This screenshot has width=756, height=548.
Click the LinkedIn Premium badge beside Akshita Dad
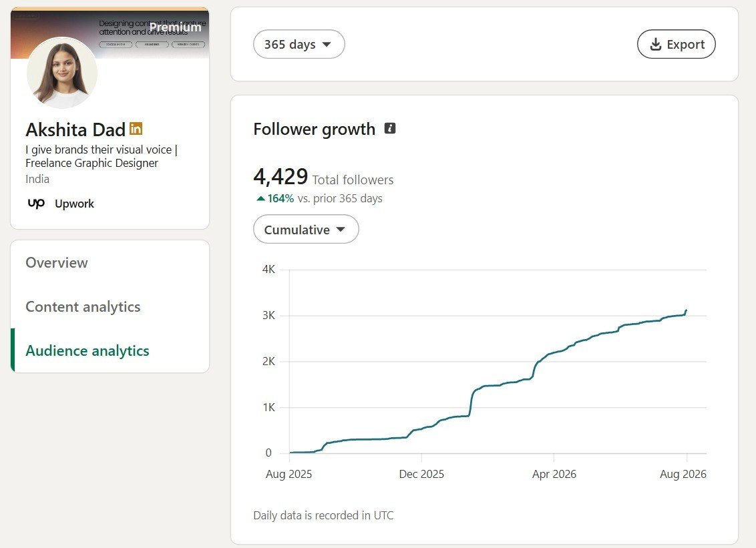click(x=136, y=129)
